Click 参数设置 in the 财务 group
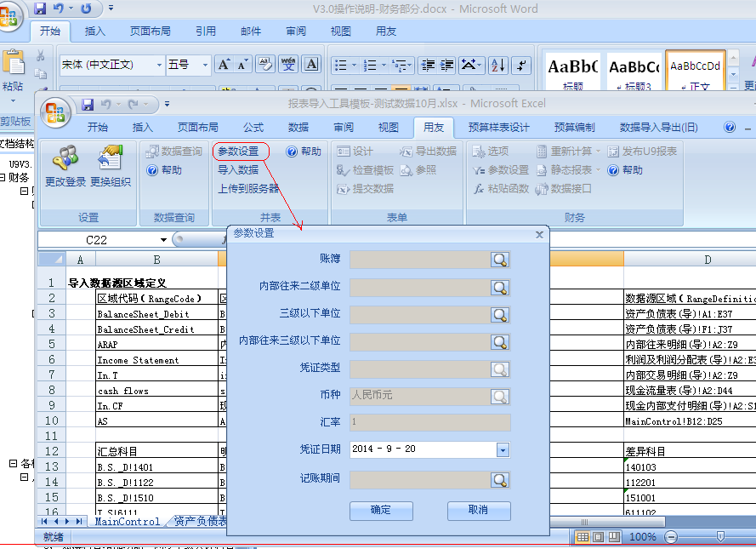The height and width of the screenshot is (549, 756). (x=501, y=170)
